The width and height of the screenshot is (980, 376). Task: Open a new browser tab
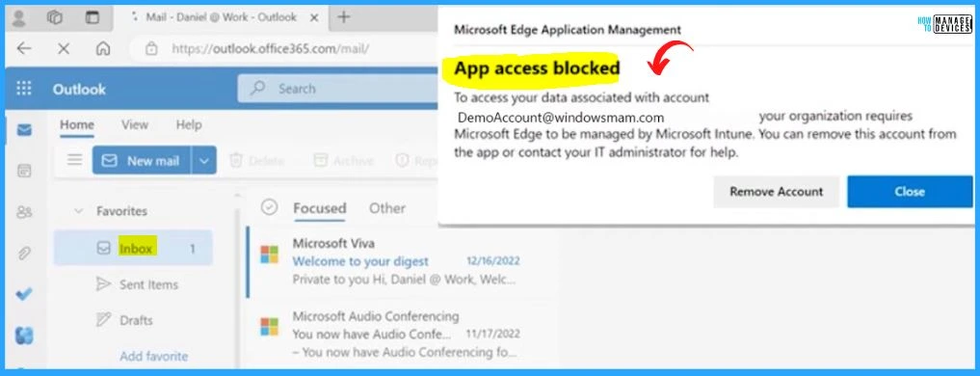tap(343, 17)
